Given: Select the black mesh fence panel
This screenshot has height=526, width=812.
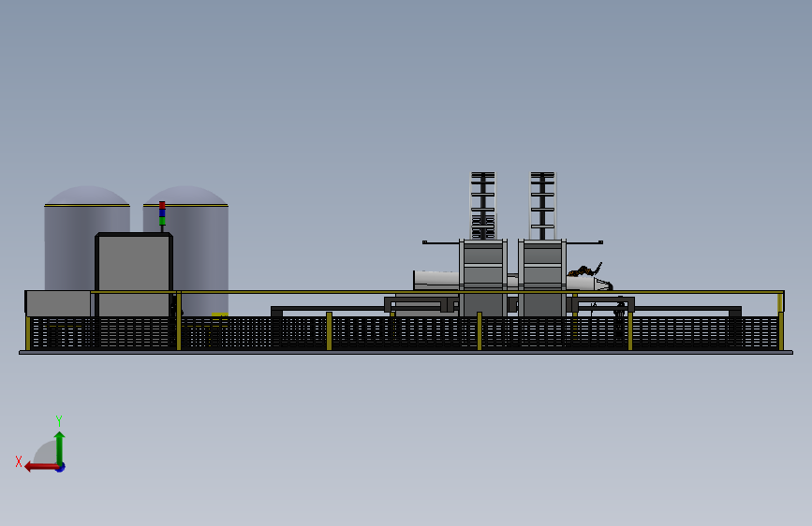Looking at the screenshot, I should [404, 332].
